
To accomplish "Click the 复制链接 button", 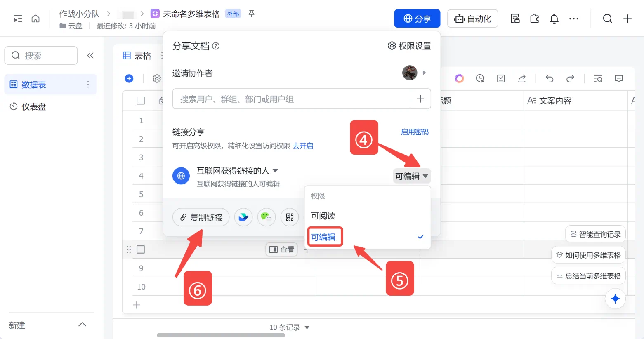I will click(x=201, y=217).
